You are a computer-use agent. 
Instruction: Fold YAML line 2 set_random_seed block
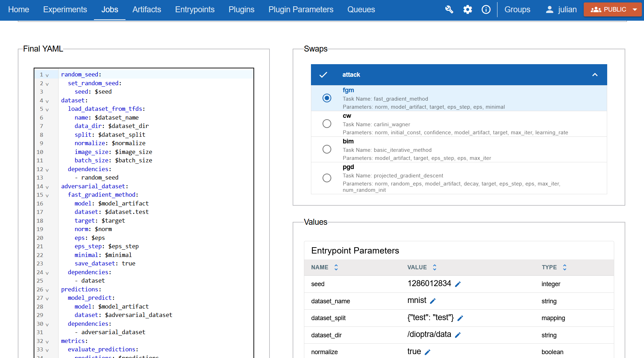click(x=47, y=84)
